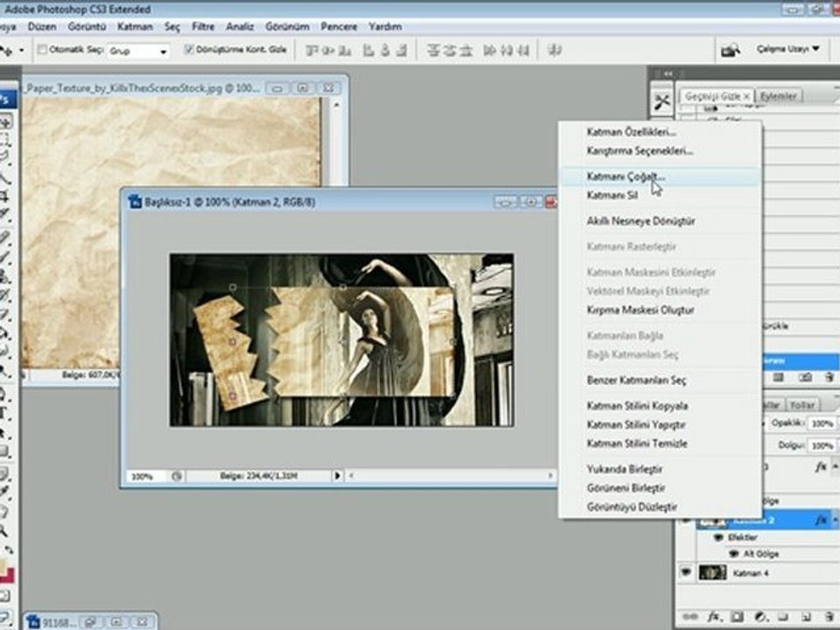Image resolution: width=840 pixels, height=630 pixels.
Task: Click the distribute top edges icon
Action: pos(433,51)
